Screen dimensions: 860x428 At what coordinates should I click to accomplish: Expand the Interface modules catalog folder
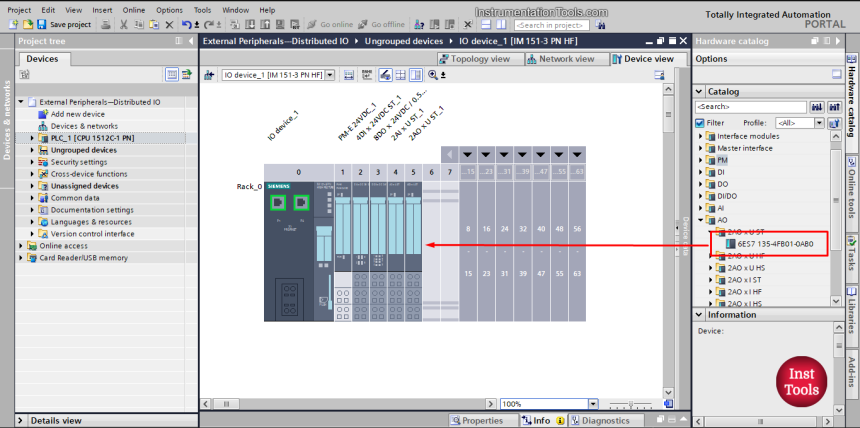tap(700, 136)
